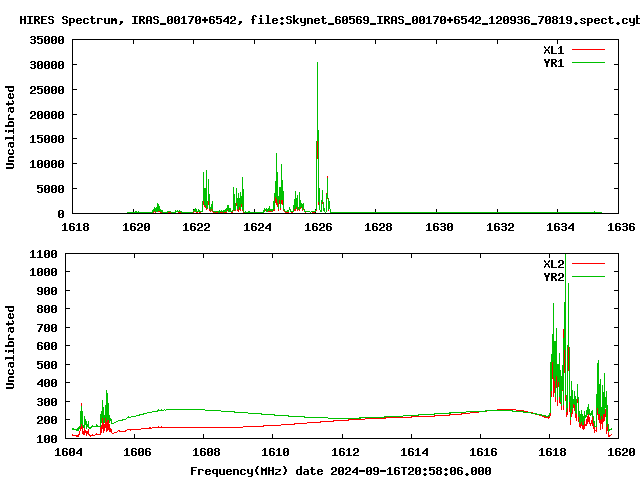This screenshot has width=640, height=480.
Task: Click the 1608 frequency tick label
Action: pos(206,452)
